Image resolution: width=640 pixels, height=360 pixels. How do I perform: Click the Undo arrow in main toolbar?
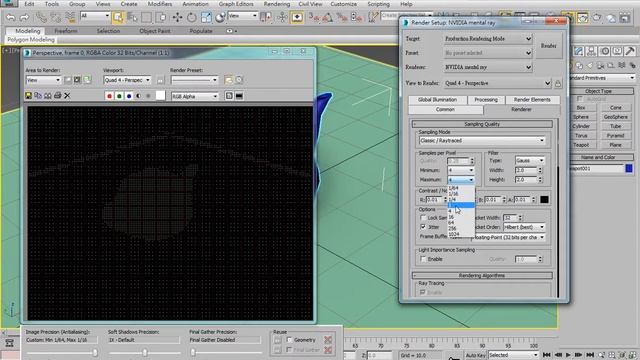pyautogui.click(x=11, y=17)
